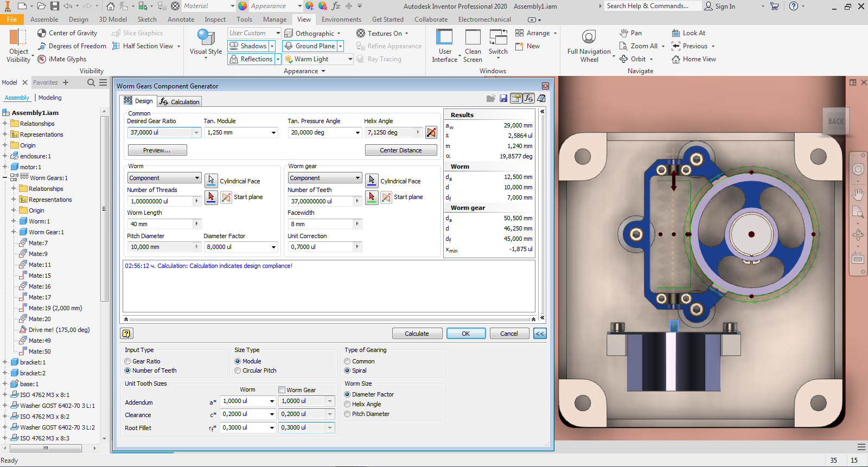This screenshot has height=467, width=868.
Task: Select Common type of gearing
Action: (347, 361)
